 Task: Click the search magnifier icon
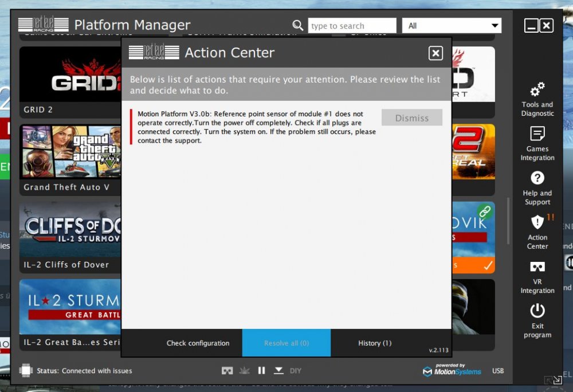click(x=298, y=25)
